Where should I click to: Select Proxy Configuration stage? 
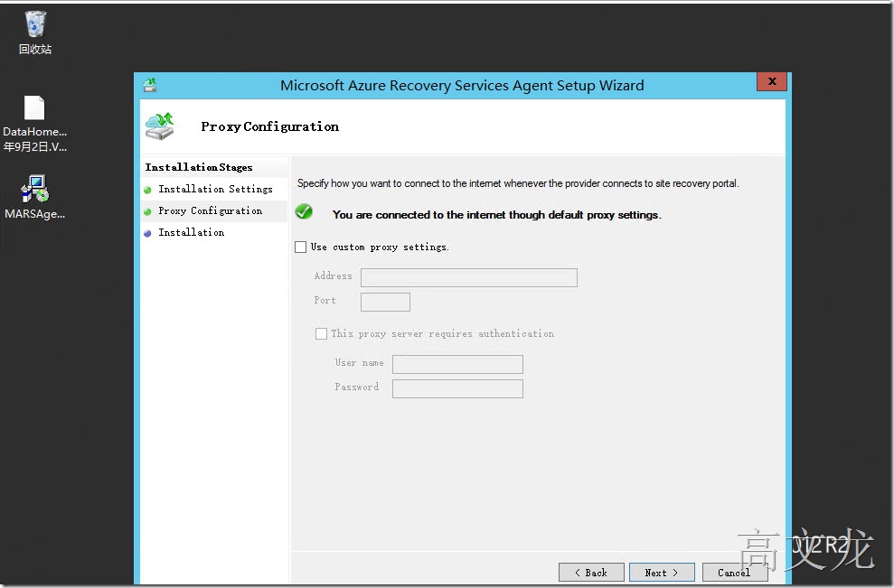tap(211, 210)
